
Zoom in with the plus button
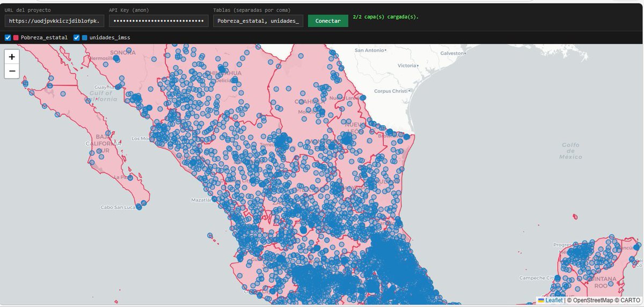click(12, 56)
